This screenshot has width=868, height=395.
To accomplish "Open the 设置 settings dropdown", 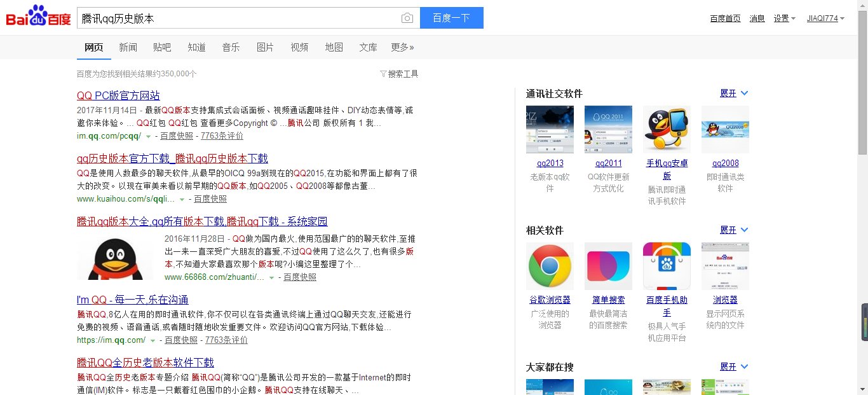I will point(781,18).
